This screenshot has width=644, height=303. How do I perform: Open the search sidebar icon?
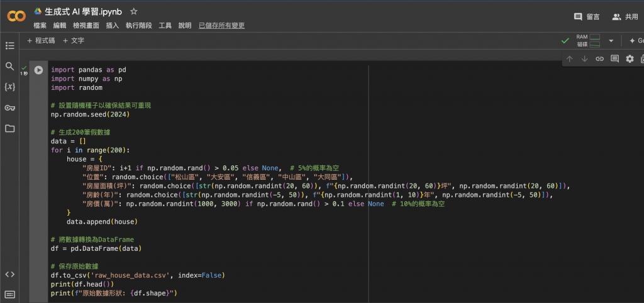10,66
